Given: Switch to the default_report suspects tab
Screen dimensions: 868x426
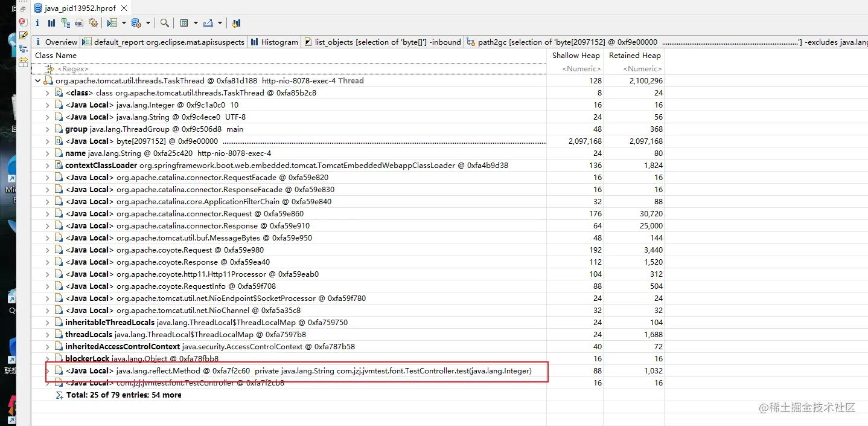Looking at the screenshot, I should tap(163, 42).
